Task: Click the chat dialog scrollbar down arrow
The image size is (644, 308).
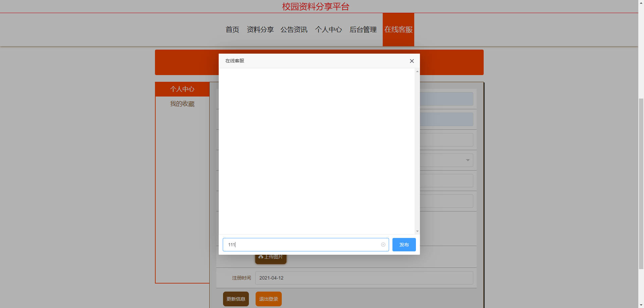Action: point(417,231)
